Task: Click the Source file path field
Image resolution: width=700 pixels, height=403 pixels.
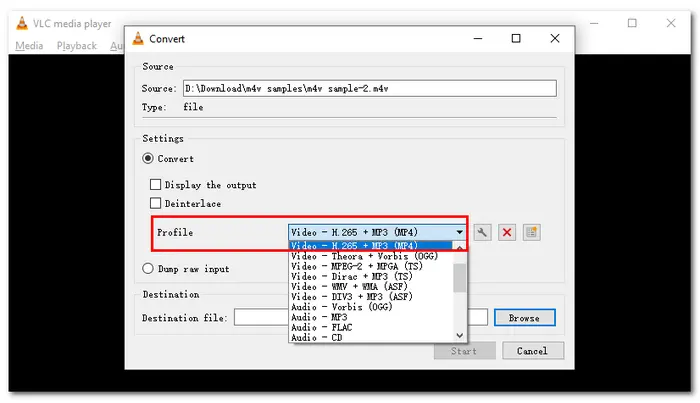Action: 370,88
